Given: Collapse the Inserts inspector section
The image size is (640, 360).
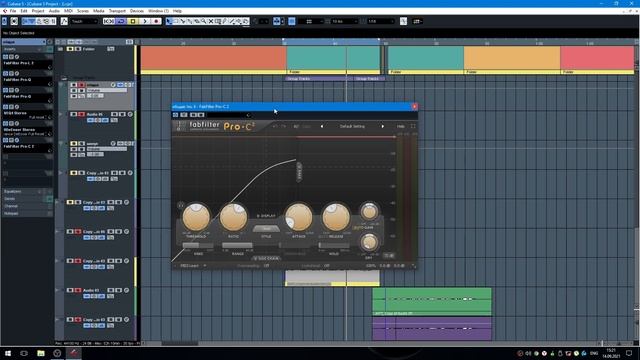Looking at the screenshot, I should click(x=27, y=49).
